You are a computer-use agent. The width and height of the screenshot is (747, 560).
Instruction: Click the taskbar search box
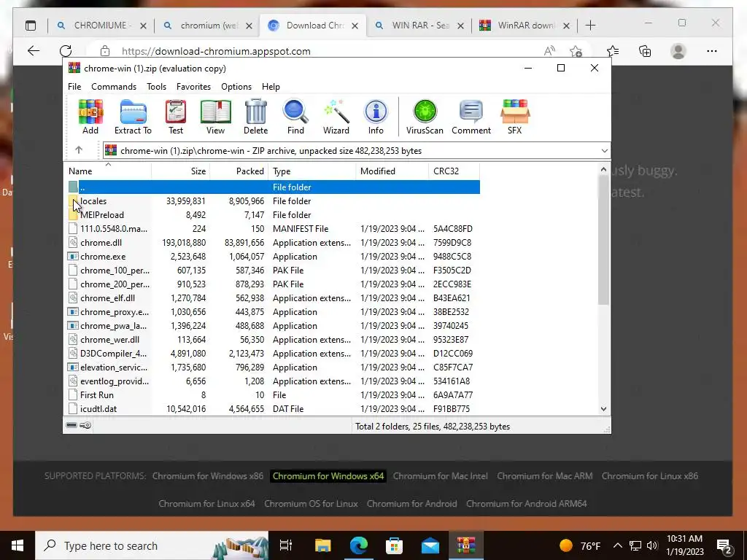pyautogui.click(x=152, y=545)
